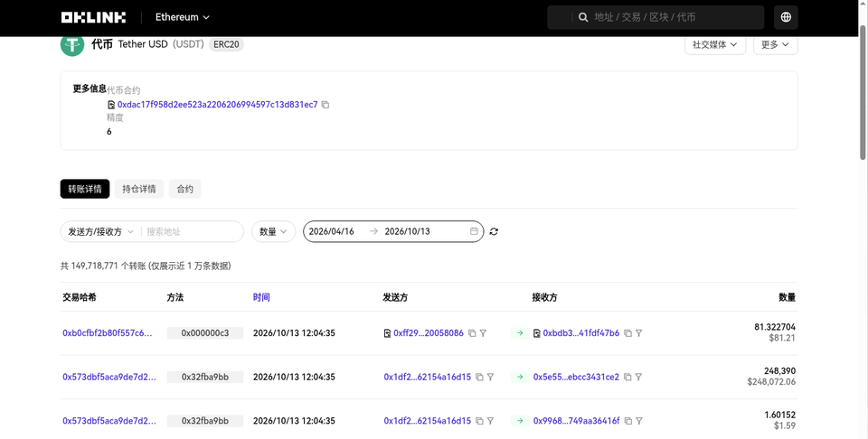This screenshot has width=868, height=439.
Task: Expand the 更多 dropdown
Action: (775, 44)
